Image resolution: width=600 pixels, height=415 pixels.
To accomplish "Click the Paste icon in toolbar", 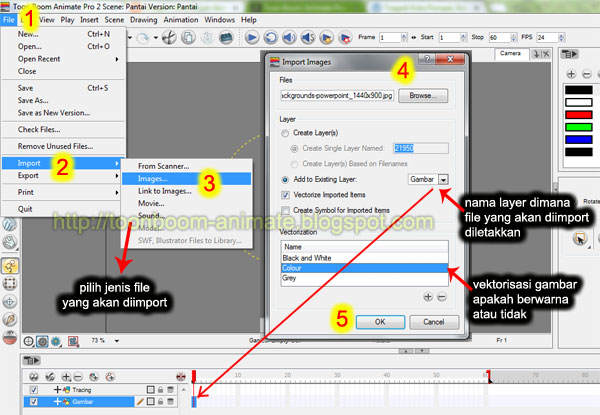I will click(207, 37).
